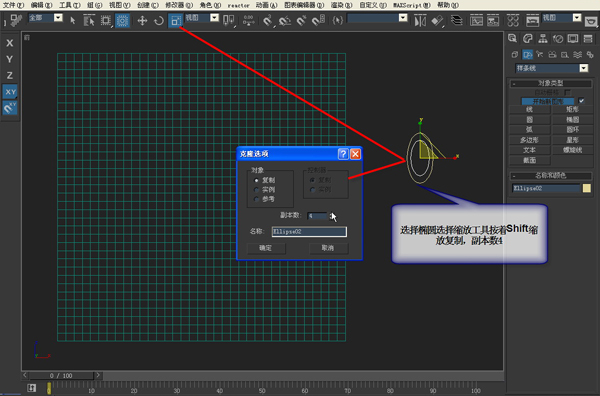The height and width of the screenshot is (396, 600).
Task: Activate Select by Name tool
Action: (89, 20)
